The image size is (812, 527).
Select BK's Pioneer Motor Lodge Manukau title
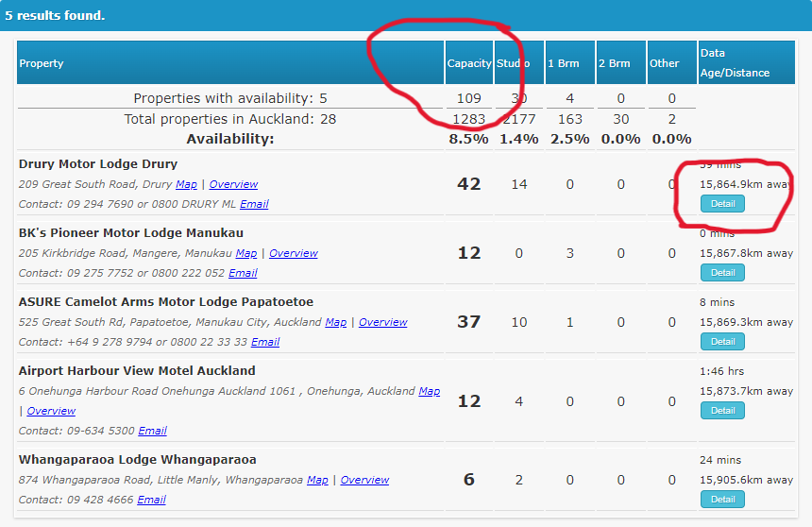[x=131, y=233]
